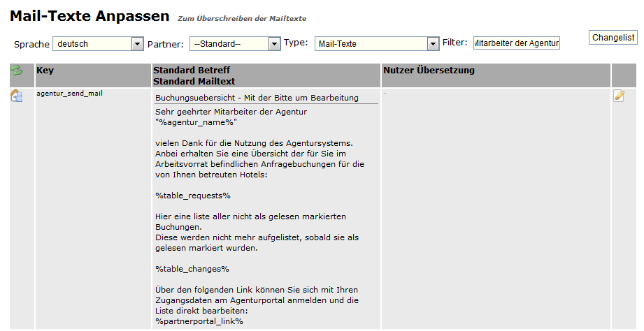The height and width of the screenshot is (331, 644).
Task: Open the Type dropdown showing Mail-Texte
Action: tap(376, 44)
